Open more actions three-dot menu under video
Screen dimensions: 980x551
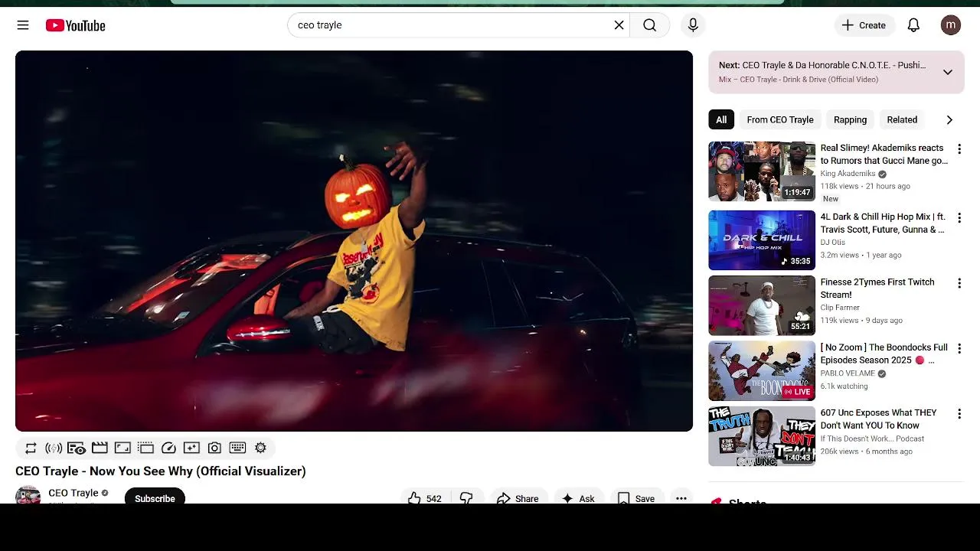point(681,497)
